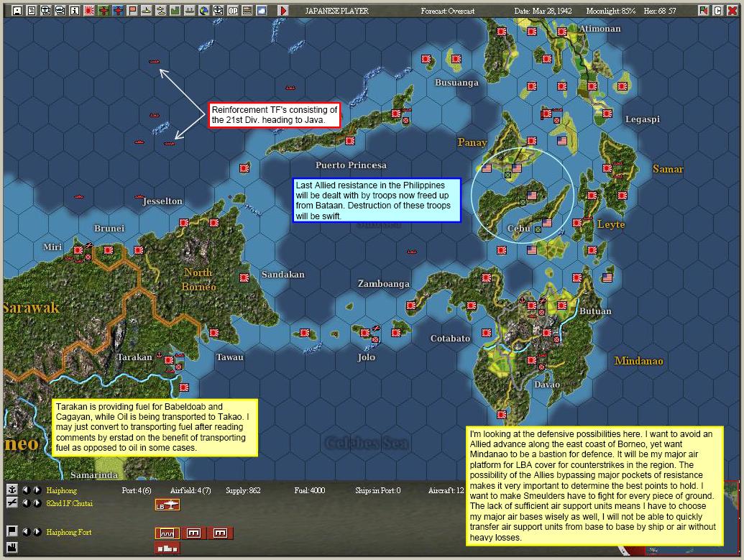
Task: Open the Haiphong Fort unit link
Action: click(x=69, y=532)
